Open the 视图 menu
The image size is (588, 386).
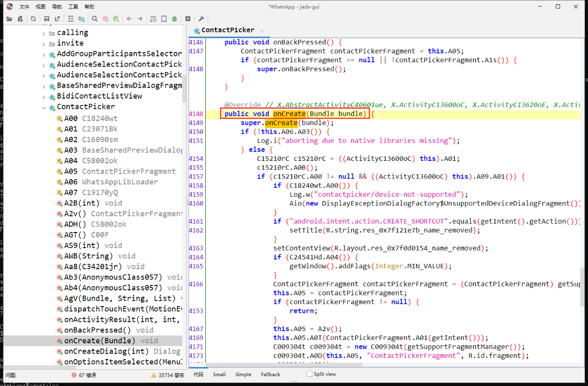click(41, 7)
